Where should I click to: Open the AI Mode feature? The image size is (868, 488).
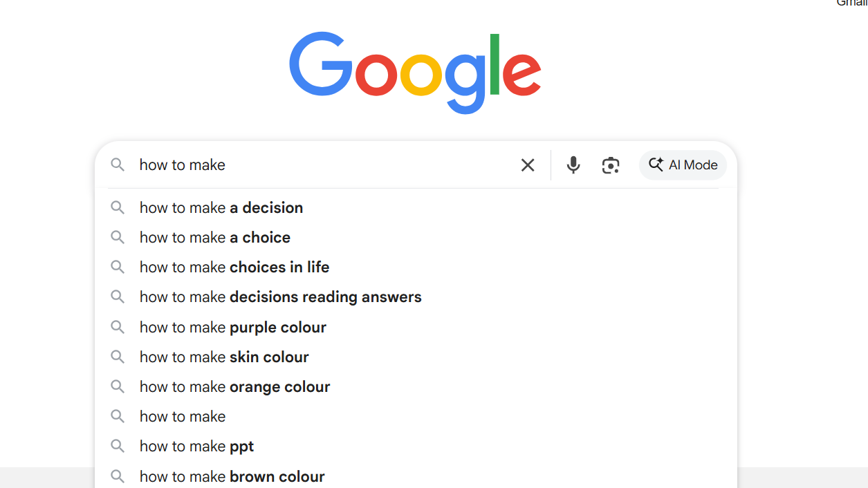[683, 165]
